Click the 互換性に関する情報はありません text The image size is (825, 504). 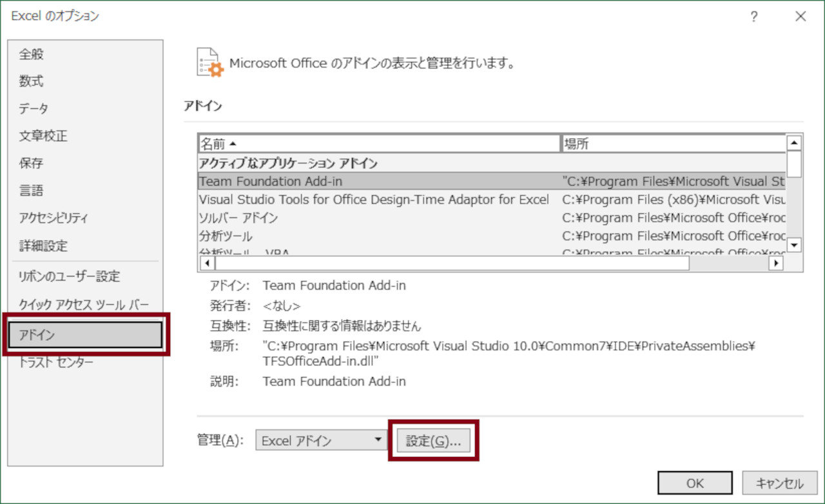coord(342,326)
